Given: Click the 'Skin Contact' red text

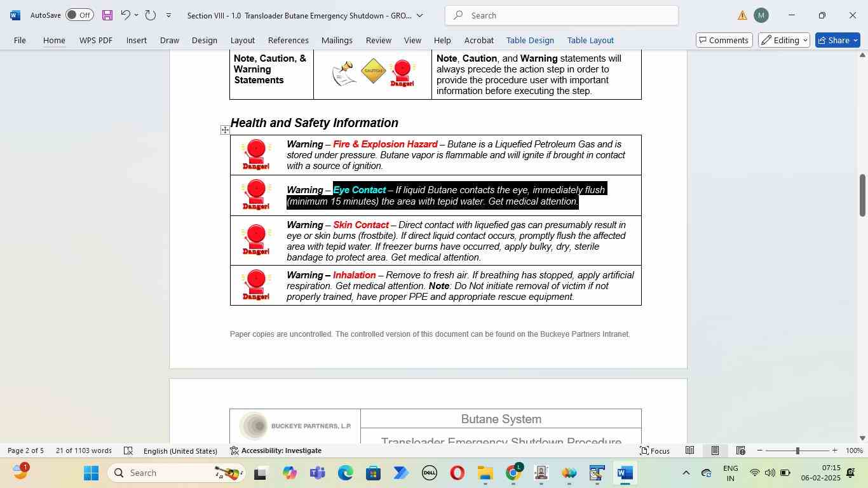Looking at the screenshot, I should click(361, 225).
